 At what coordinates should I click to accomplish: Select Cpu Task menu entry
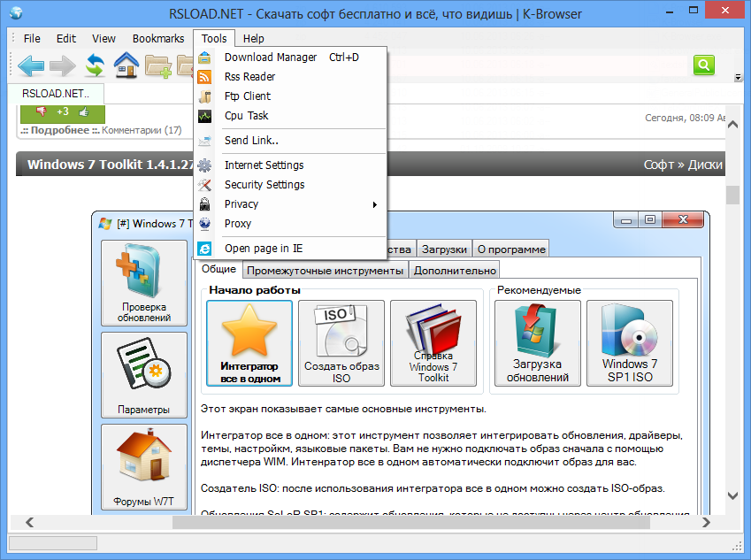coord(291,116)
